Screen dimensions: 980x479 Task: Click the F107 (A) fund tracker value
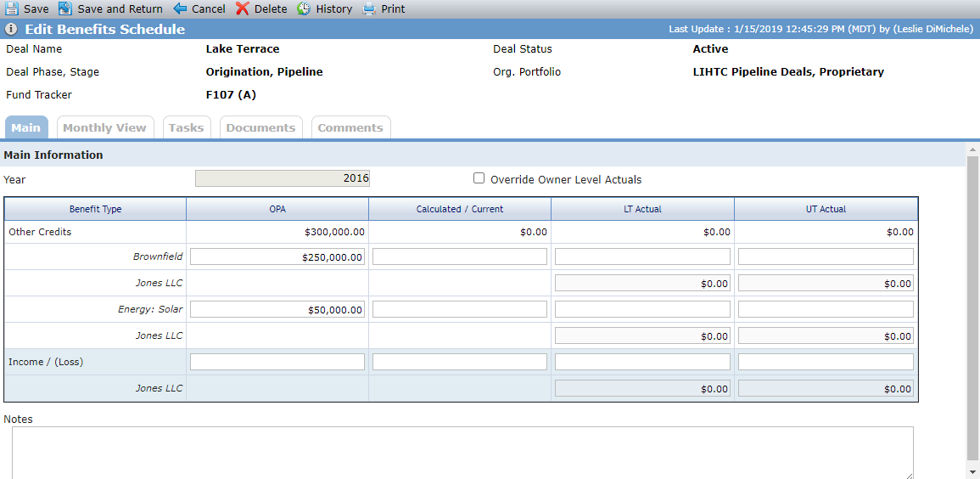tap(231, 95)
